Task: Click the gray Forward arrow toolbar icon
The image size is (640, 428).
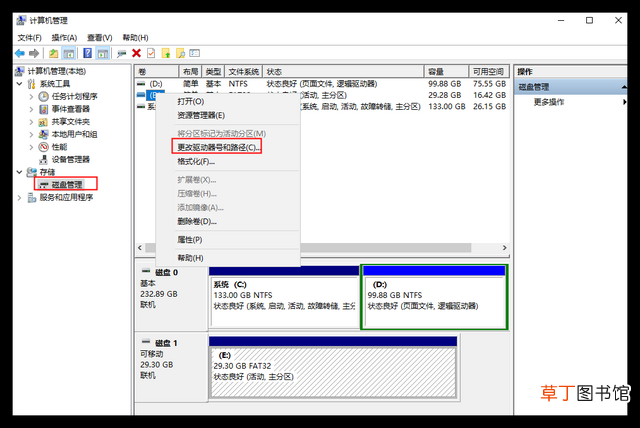Action: click(34, 53)
